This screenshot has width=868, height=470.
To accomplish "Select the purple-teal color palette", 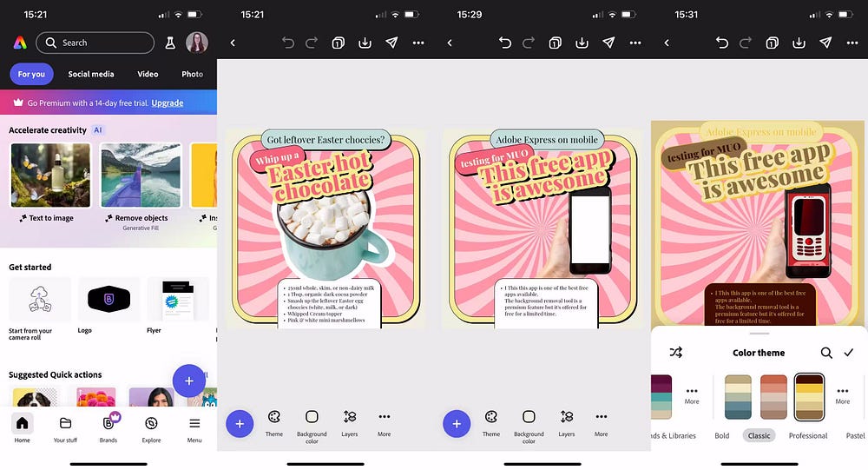I will pyautogui.click(x=661, y=397).
